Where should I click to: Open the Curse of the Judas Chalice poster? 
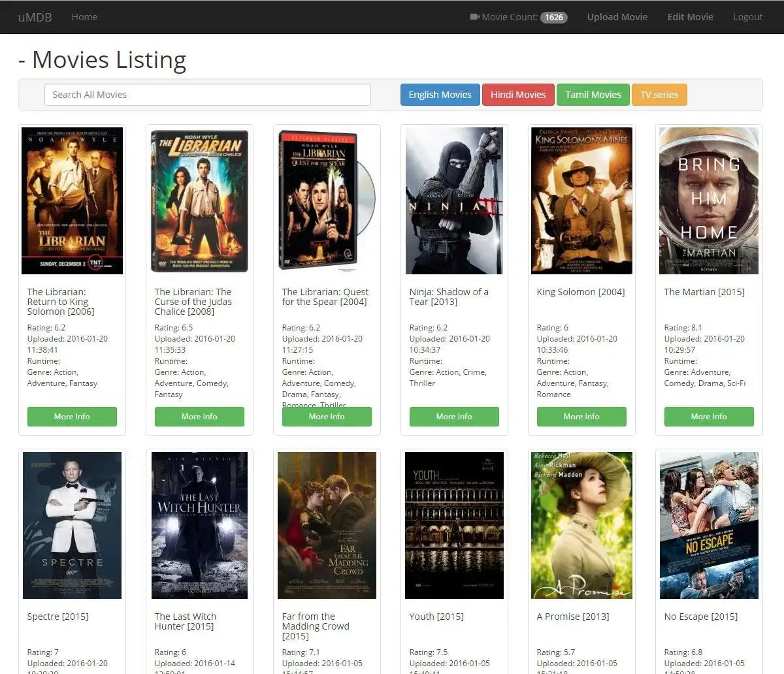click(x=199, y=201)
